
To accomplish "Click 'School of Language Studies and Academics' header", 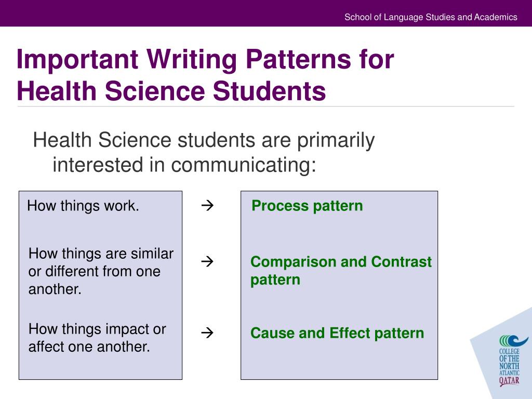I will [x=431, y=17].
